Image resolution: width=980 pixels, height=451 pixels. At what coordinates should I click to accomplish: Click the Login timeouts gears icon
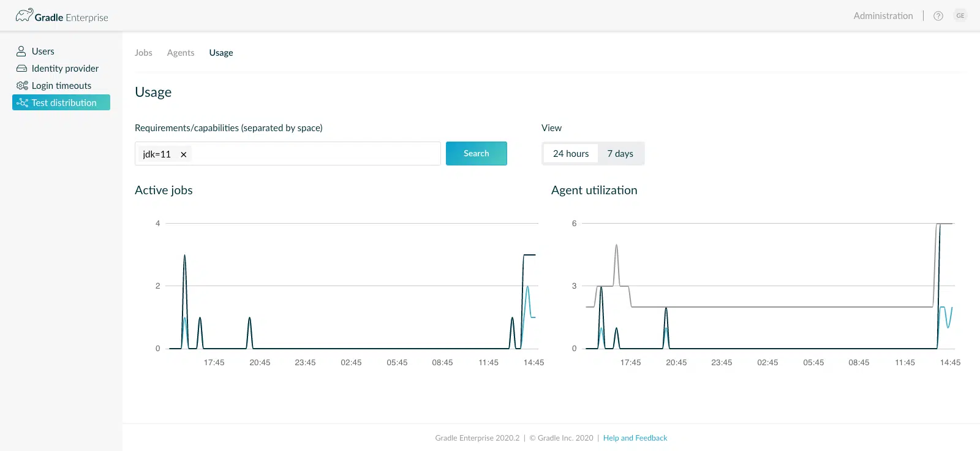[x=22, y=86]
